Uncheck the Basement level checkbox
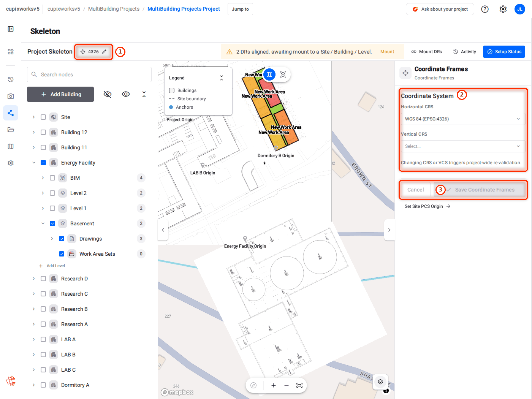The width and height of the screenshot is (532, 399). 52,223
